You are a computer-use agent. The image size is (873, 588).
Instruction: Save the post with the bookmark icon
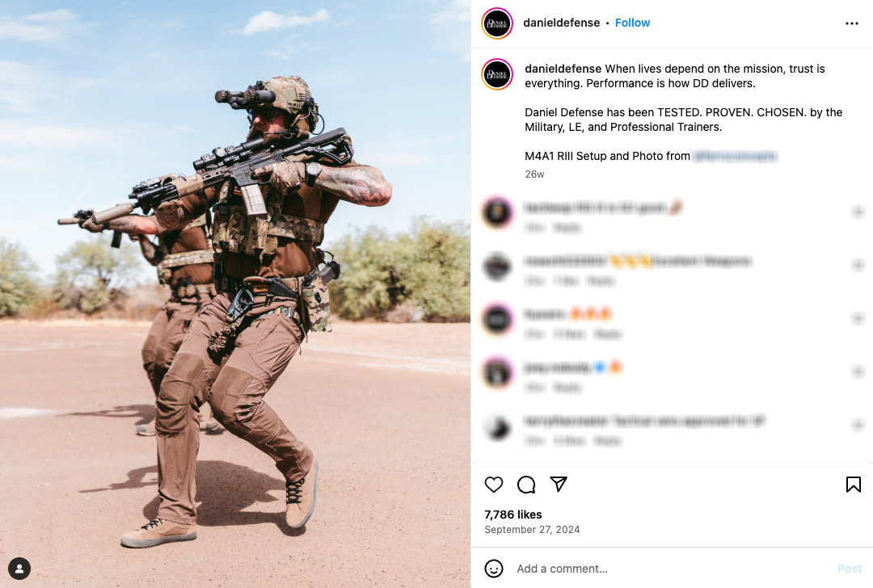tap(853, 485)
